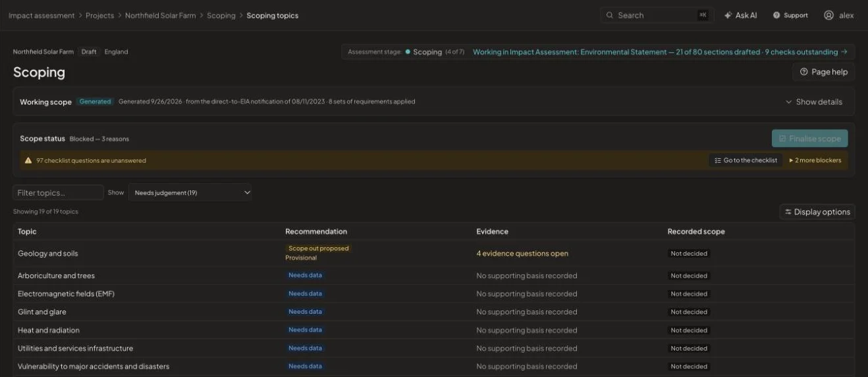
Task: Go to Projects breadcrumb
Action: (99, 15)
